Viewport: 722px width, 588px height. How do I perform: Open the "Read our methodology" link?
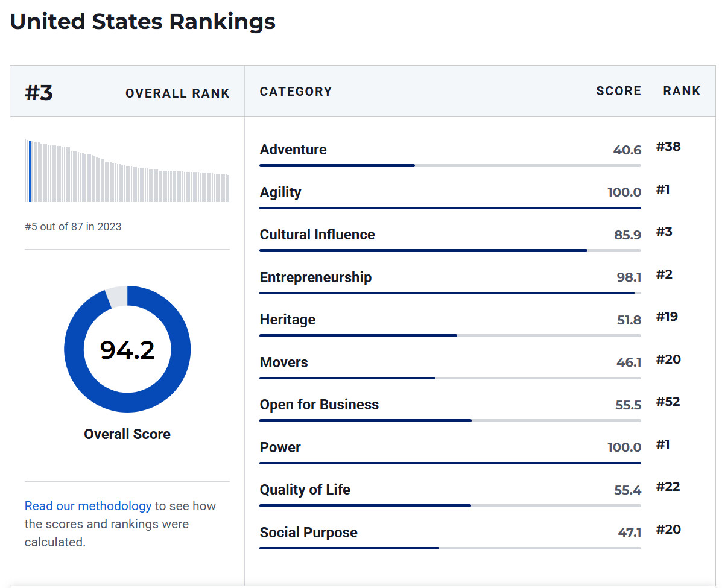point(88,506)
